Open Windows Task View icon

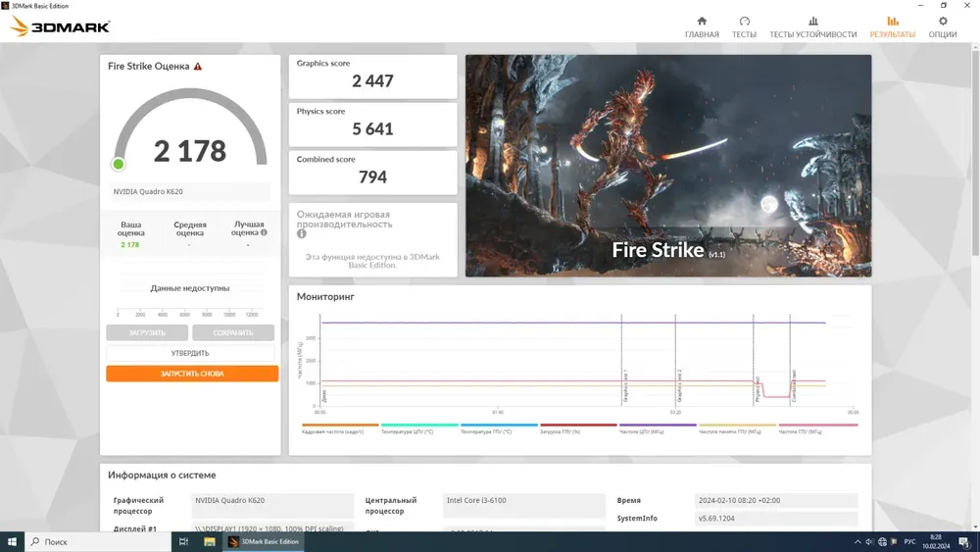[x=183, y=541]
